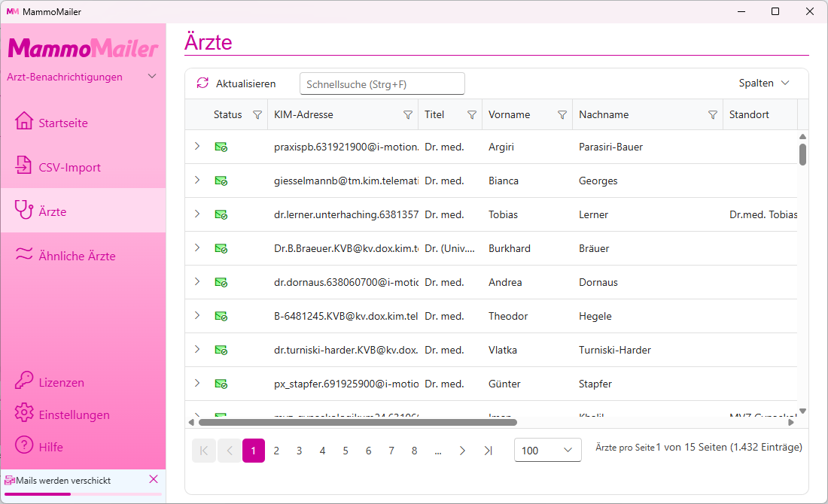This screenshot has height=504, width=828.
Task: Click the Aktualisieren button label
Action: coord(245,83)
